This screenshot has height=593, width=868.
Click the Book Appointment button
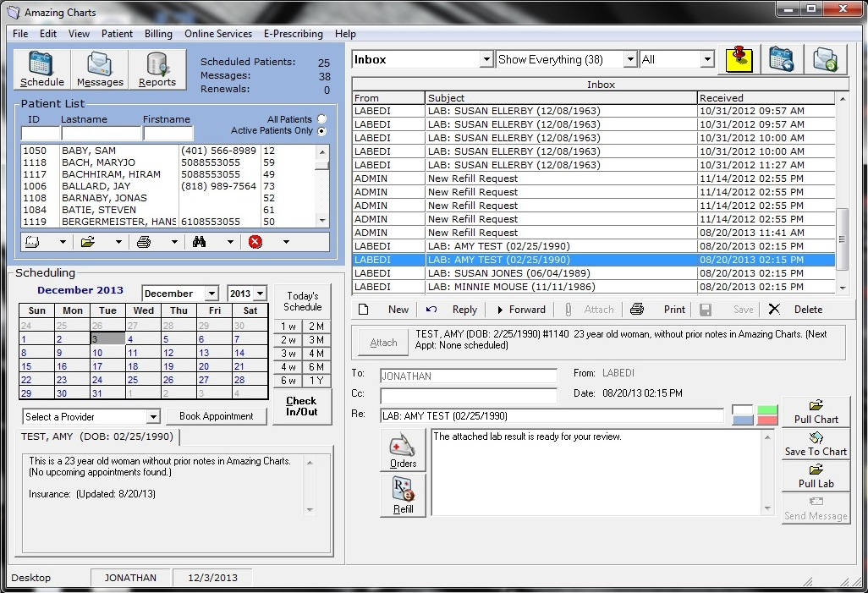pyautogui.click(x=216, y=416)
